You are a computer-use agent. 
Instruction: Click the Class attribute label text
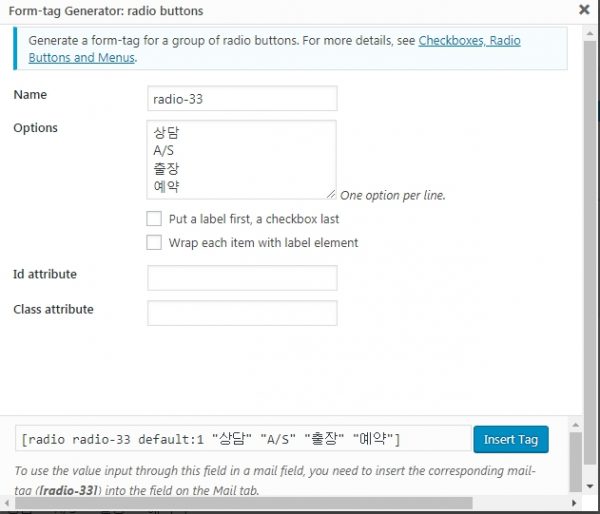[x=53, y=310]
